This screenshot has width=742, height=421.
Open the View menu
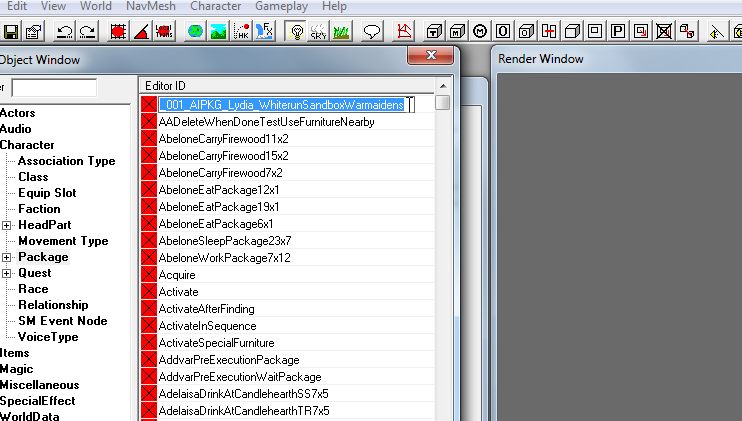tap(53, 6)
